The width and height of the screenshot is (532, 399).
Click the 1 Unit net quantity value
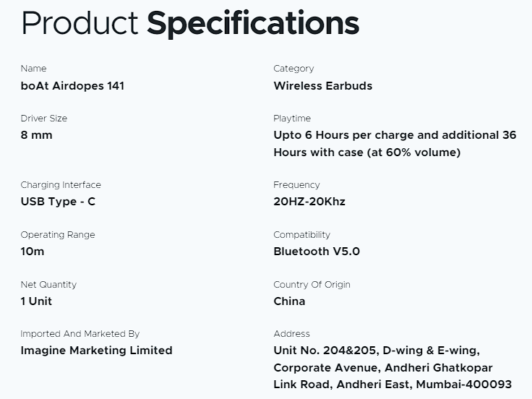coord(36,301)
